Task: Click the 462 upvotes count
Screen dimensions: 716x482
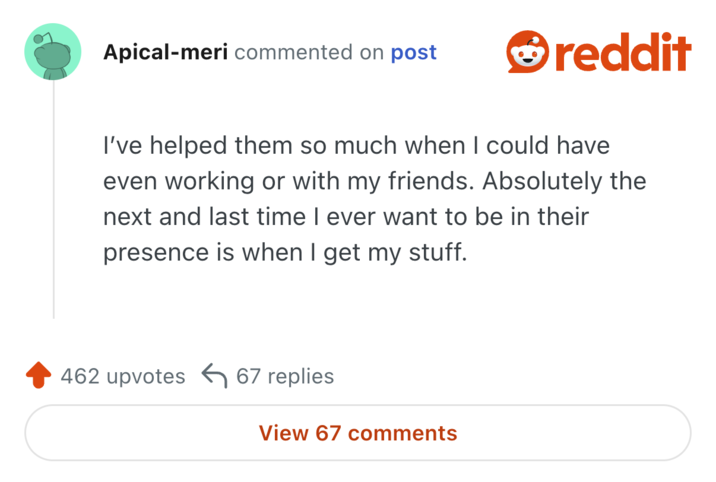Action: point(123,377)
